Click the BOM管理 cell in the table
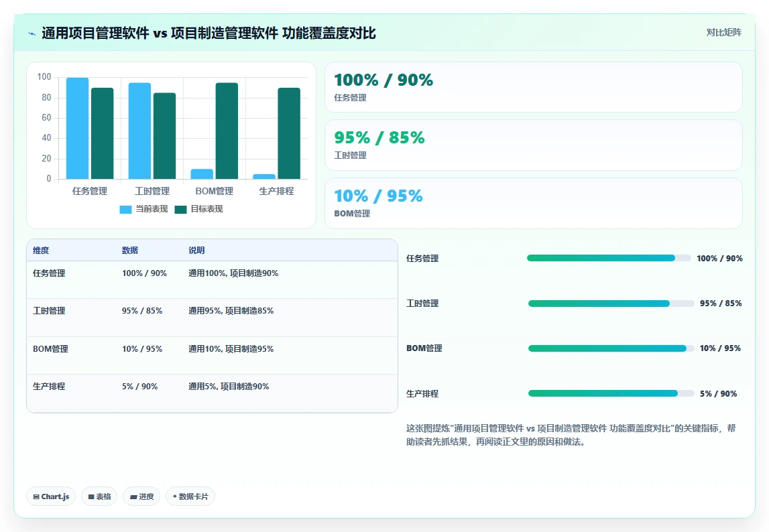The image size is (769, 532). click(x=50, y=348)
